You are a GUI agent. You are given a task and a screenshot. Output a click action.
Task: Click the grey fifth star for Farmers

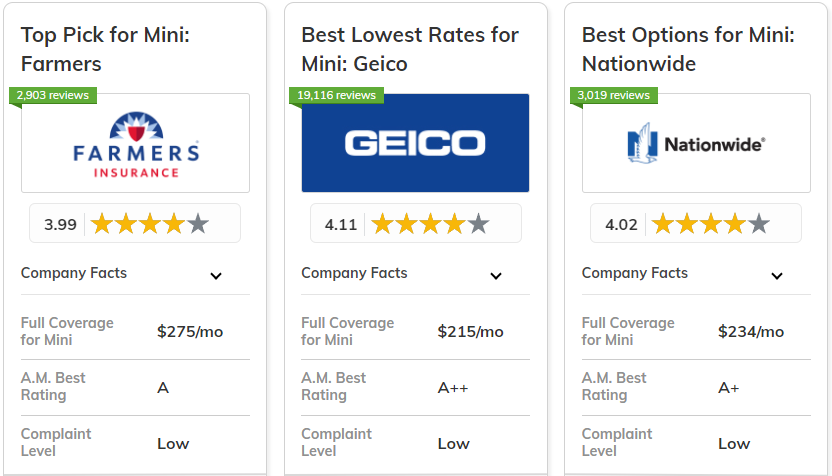tap(198, 223)
